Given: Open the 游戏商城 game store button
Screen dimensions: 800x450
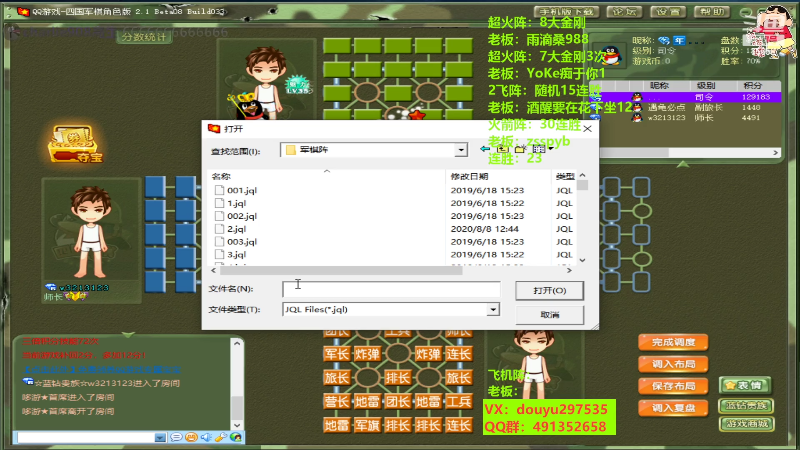Looking at the screenshot, I should click(x=746, y=424).
